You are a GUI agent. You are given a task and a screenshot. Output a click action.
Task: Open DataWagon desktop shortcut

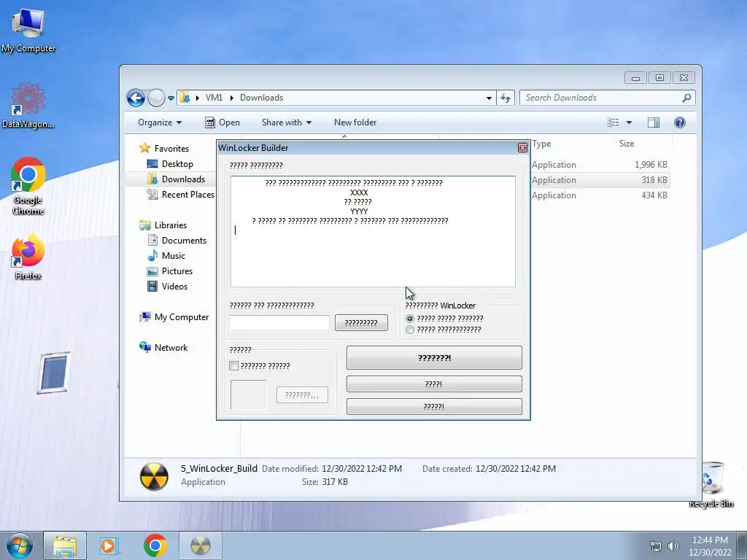pos(28,106)
